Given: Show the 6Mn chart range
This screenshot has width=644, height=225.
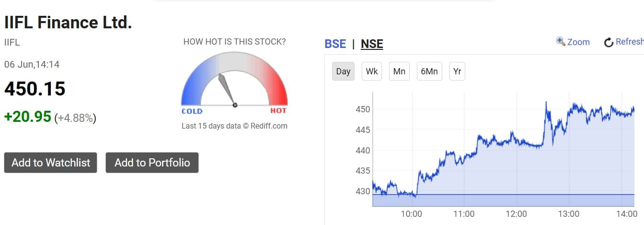Looking at the screenshot, I should (x=429, y=71).
